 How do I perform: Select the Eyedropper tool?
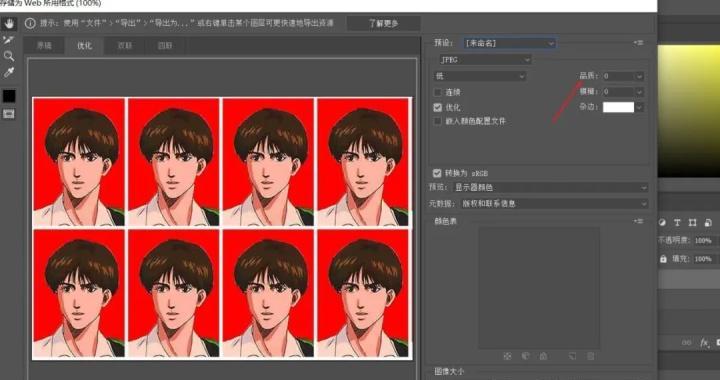8,72
